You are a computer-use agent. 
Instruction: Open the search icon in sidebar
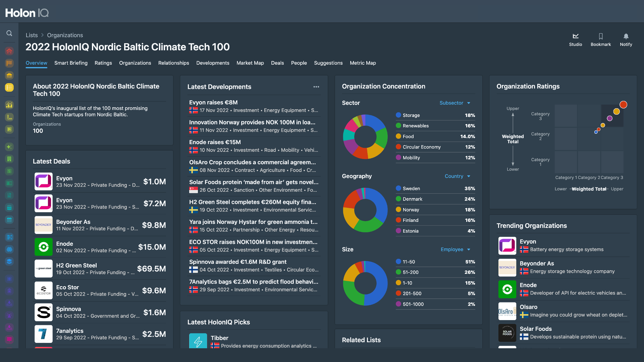9,33
